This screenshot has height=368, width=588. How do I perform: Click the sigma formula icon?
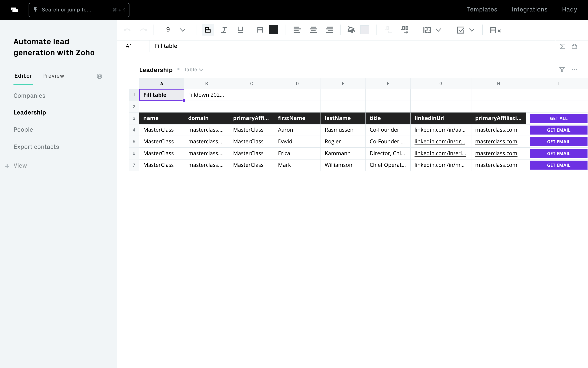click(x=562, y=46)
